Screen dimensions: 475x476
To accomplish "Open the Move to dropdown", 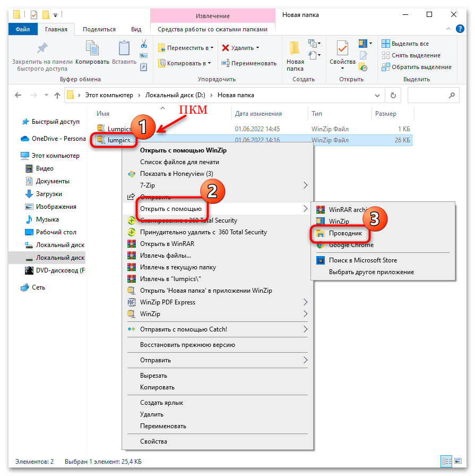I will pos(186,48).
